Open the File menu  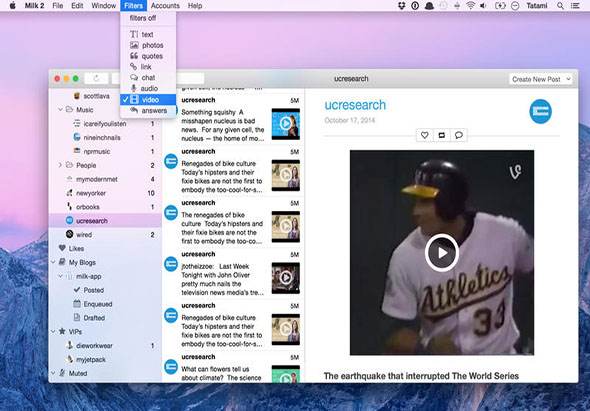point(58,6)
